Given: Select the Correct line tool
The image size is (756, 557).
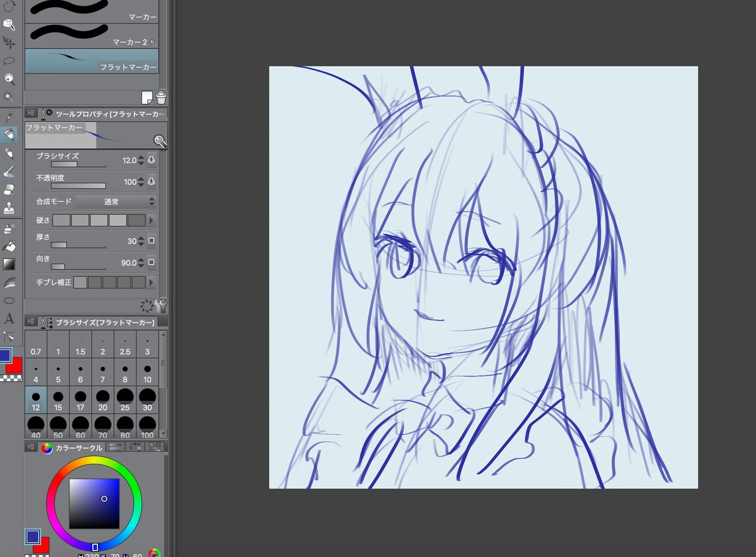Looking at the screenshot, I should click(9, 337).
